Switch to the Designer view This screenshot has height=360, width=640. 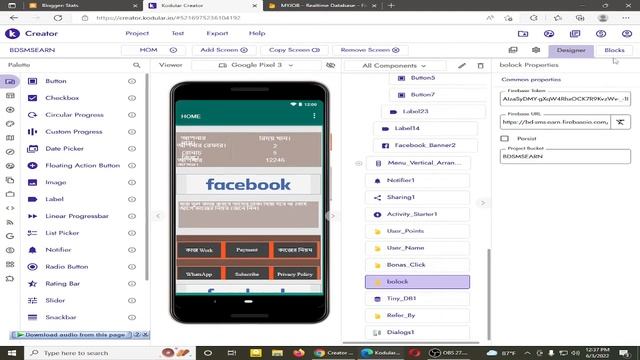(571, 50)
